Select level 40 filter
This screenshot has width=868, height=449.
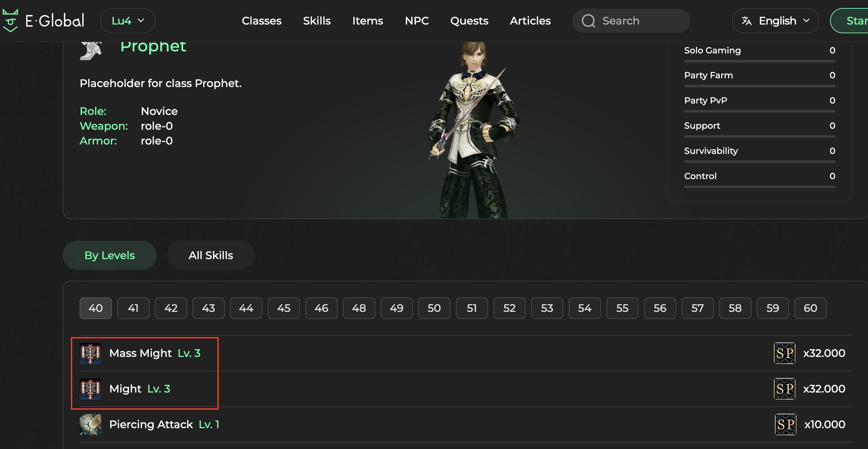[95, 308]
